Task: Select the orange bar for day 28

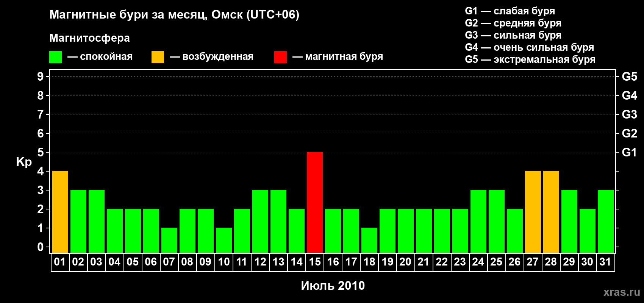Action: click(x=551, y=212)
